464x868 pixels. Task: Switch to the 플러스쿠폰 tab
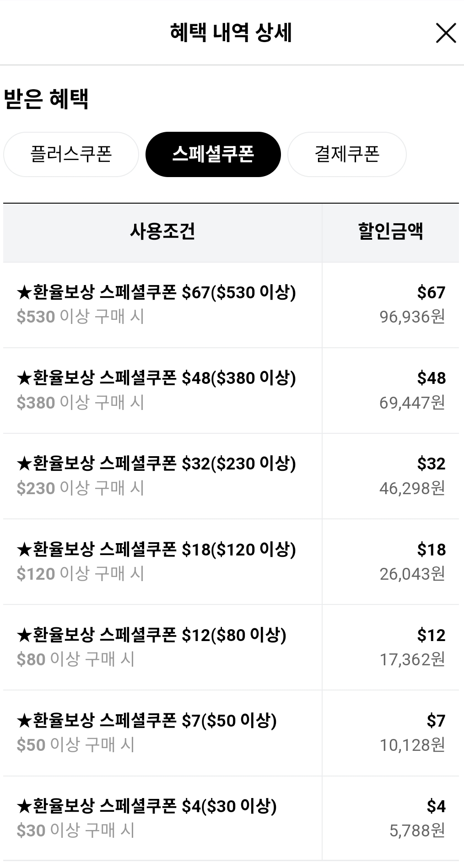point(71,154)
